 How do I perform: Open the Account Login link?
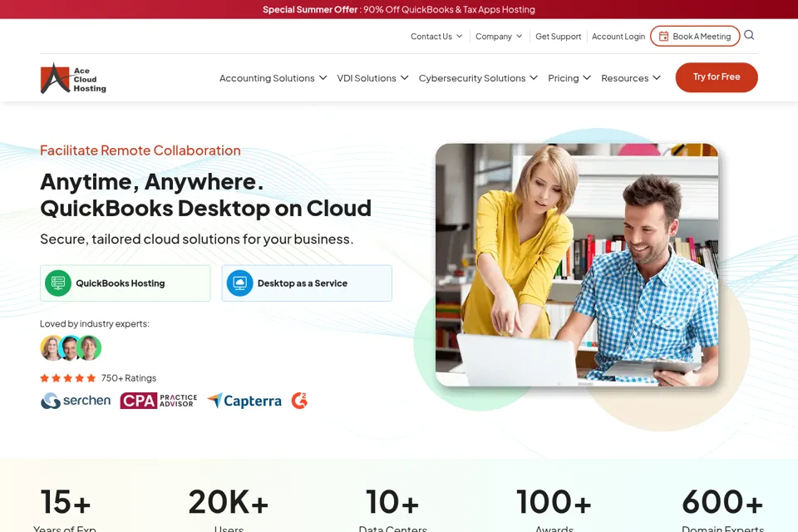618,36
